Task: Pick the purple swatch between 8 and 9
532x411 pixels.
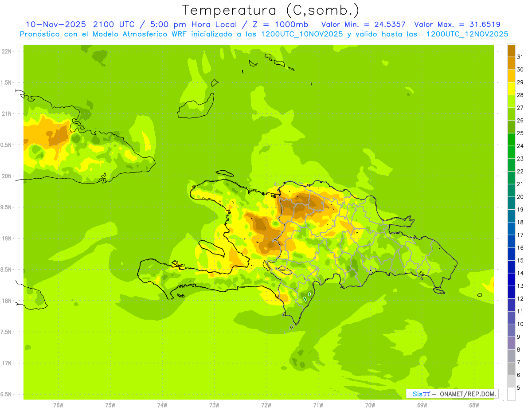Action: tap(511, 343)
